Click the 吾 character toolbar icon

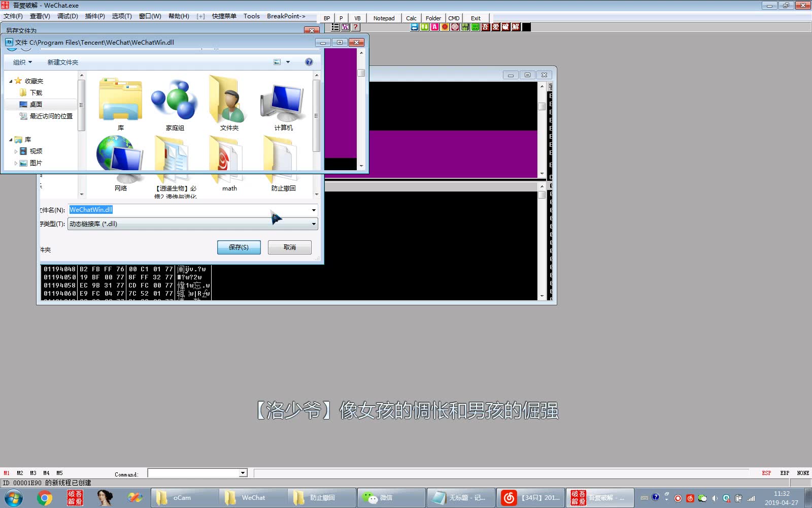tap(486, 27)
